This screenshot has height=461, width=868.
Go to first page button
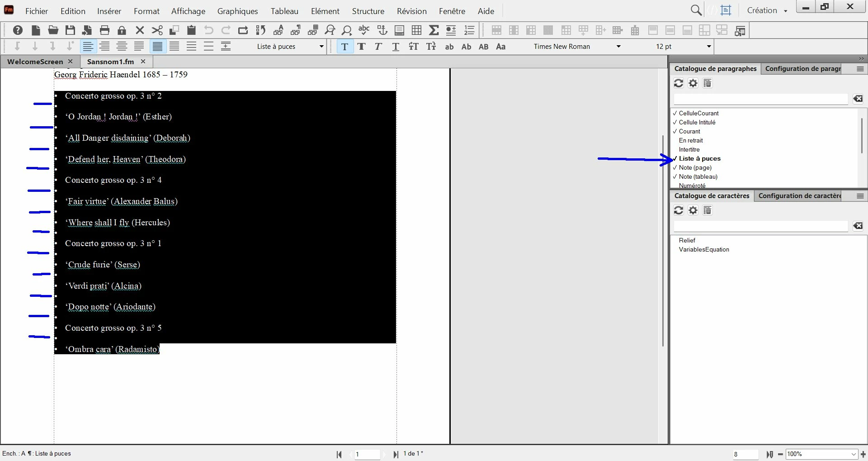coord(339,454)
